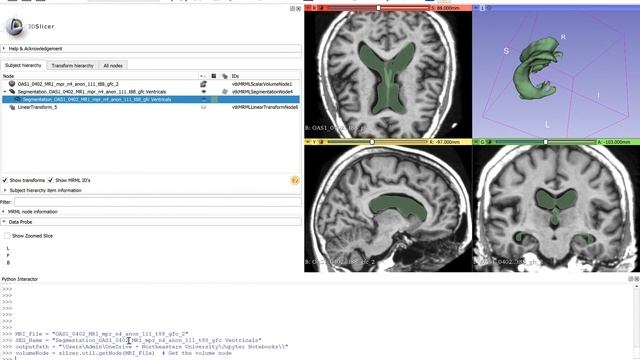Click center 3D view icon

pyautogui.click(x=489, y=8)
